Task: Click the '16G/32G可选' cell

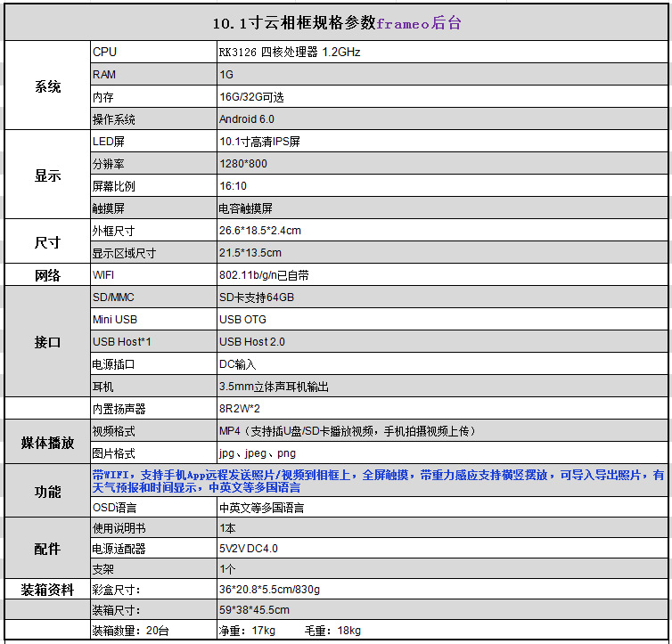Action: tap(442, 96)
